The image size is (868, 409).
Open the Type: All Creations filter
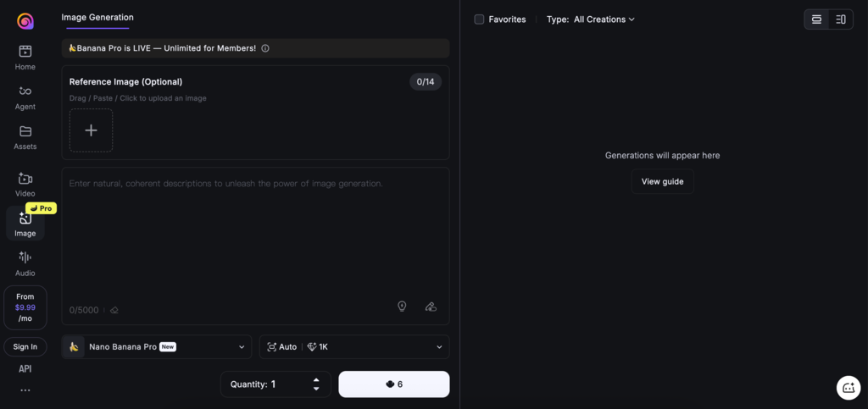click(x=591, y=19)
